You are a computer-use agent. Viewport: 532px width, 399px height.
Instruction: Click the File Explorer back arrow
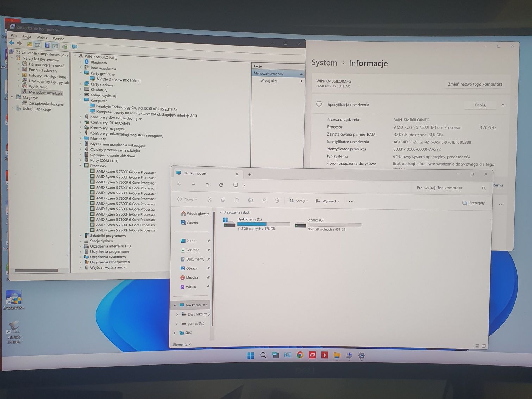(179, 184)
